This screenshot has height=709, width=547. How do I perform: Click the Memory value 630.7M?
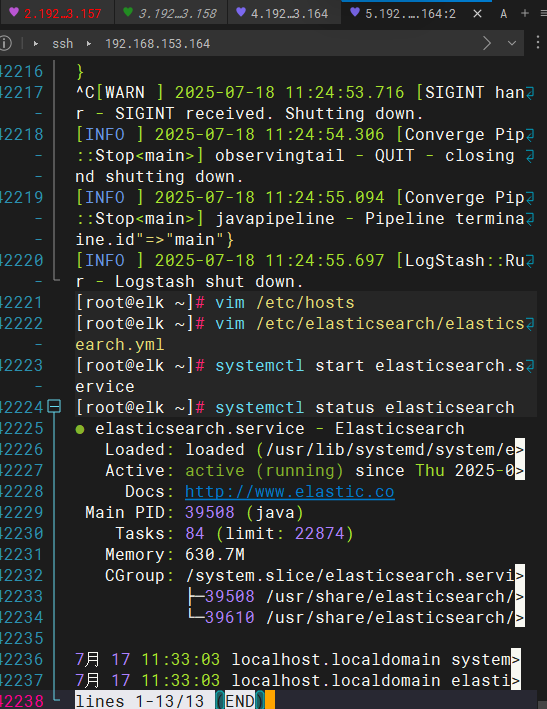point(215,554)
